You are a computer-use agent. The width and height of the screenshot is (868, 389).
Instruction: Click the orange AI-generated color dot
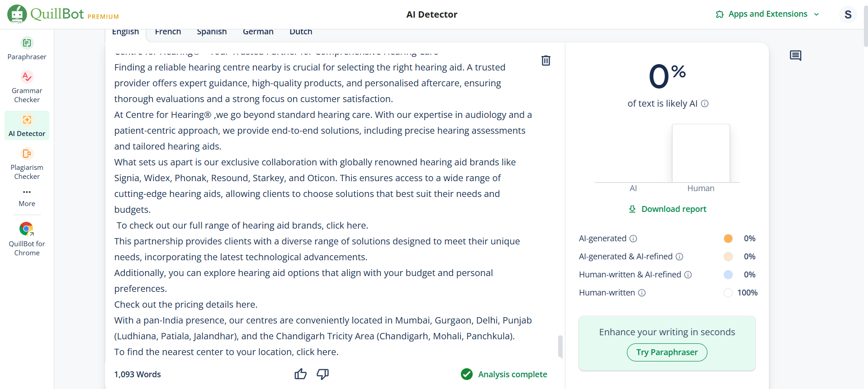tap(728, 239)
